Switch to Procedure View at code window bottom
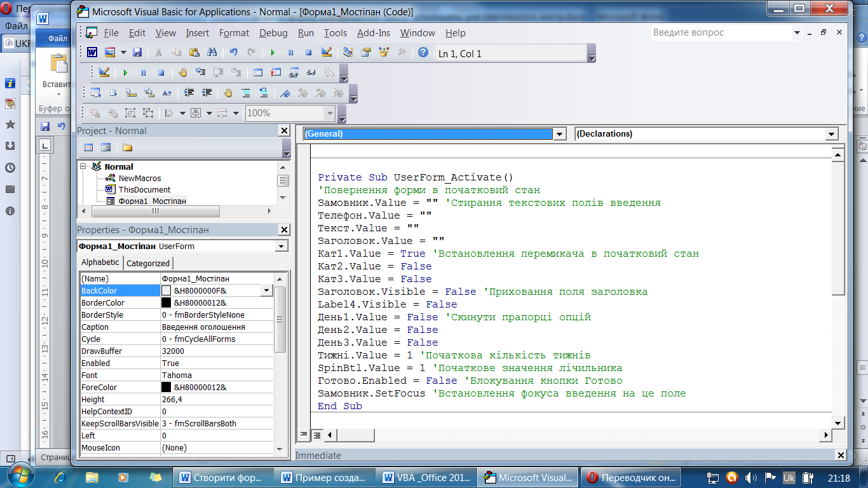The image size is (868, 488). pyautogui.click(x=304, y=435)
